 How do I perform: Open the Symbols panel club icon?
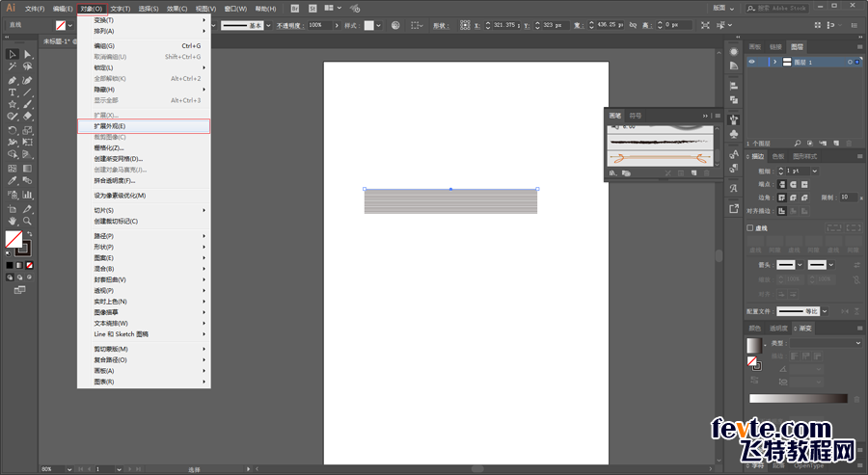[x=734, y=134]
